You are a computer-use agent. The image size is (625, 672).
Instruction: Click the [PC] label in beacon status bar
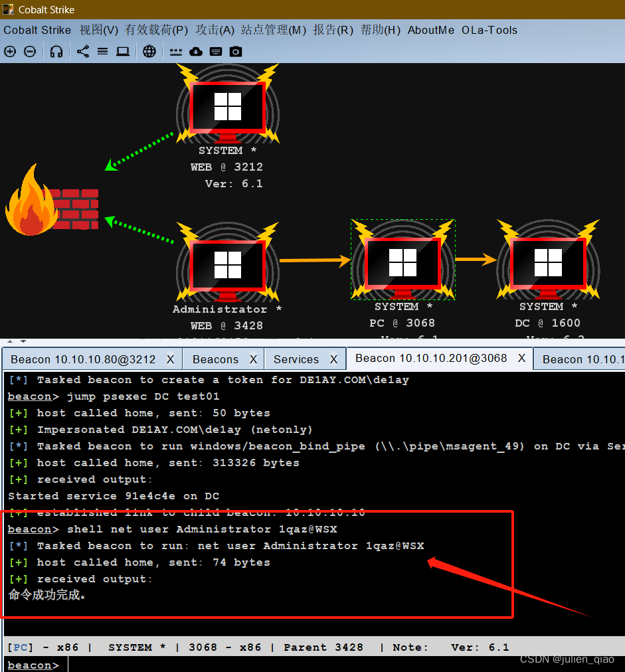[20, 647]
